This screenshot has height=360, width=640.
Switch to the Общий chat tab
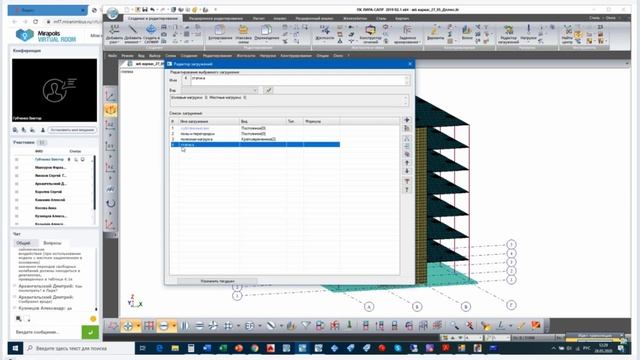(23, 243)
